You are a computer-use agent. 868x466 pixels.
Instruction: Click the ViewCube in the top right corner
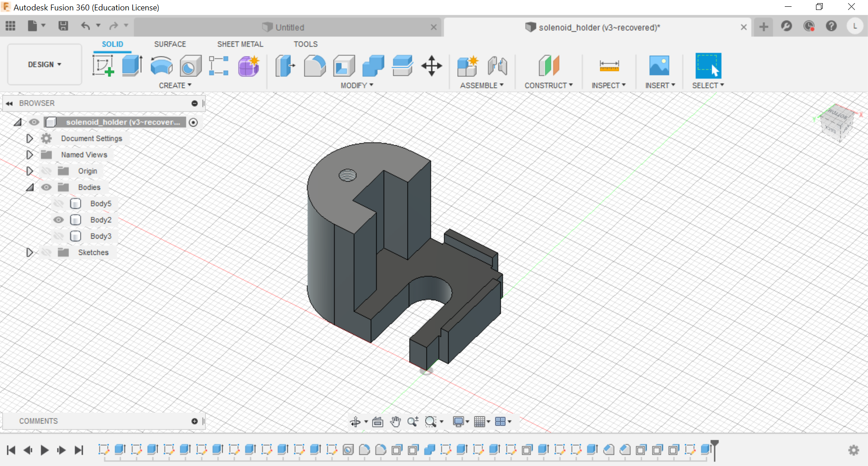pyautogui.click(x=837, y=124)
